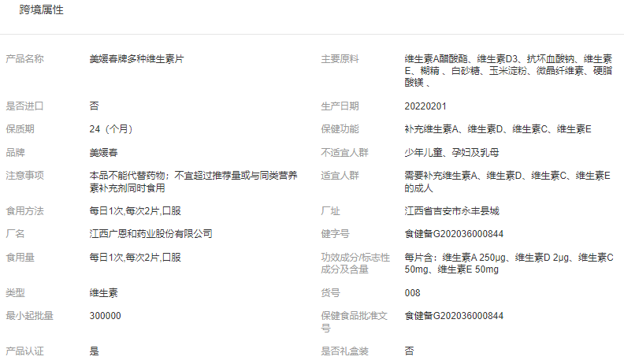Select content text 每片含：维生素A 250μg
The width and height of the screenshot is (624, 364).
[509, 264]
